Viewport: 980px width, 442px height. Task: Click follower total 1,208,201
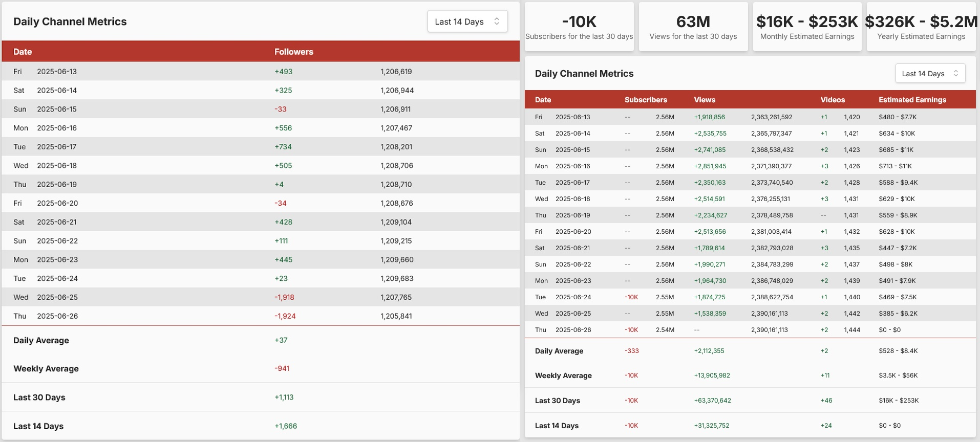pos(396,147)
